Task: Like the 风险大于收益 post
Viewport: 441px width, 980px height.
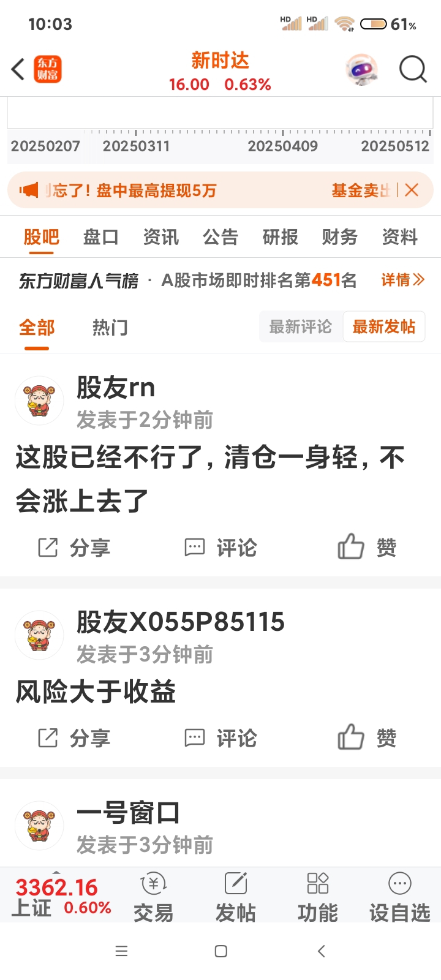Action: pyautogui.click(x=351, y=736)
